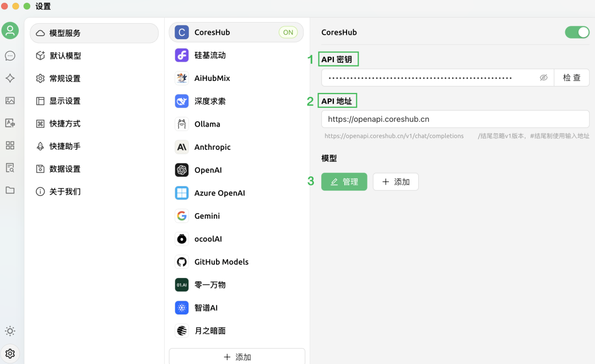Click the settings gear sidebar icon

coord(10,354)
